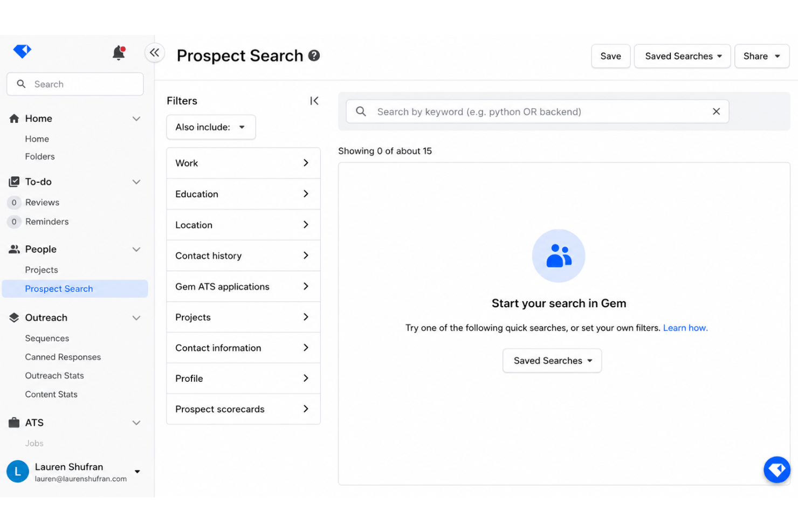Click 'Showing 0 of about 15' text

click(385, 151)
